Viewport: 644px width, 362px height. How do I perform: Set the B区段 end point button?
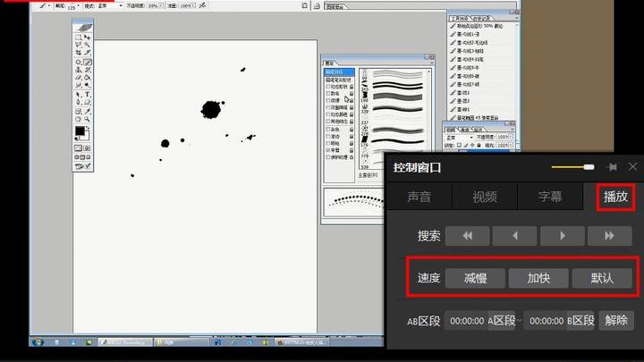pos(580,321)
